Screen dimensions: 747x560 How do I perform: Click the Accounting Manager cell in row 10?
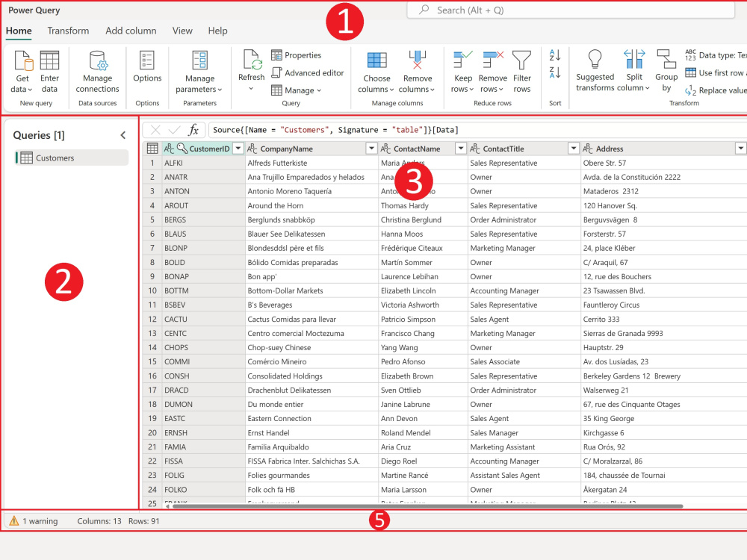tap(524, 290)
